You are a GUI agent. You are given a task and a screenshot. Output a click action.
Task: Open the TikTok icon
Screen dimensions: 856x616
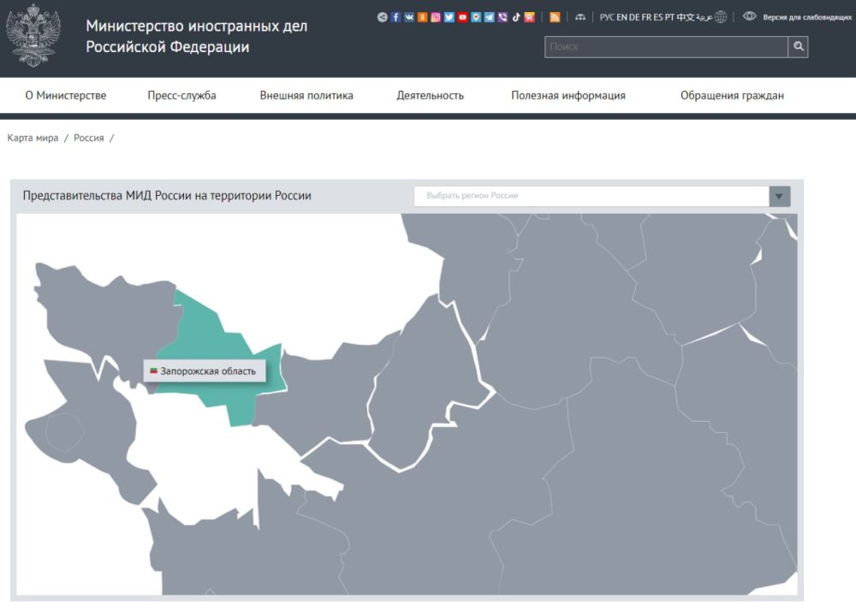click(x=516, y=17)
